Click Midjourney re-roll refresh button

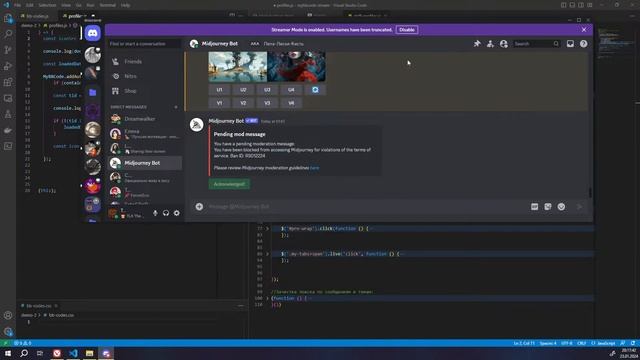point(315,90)
